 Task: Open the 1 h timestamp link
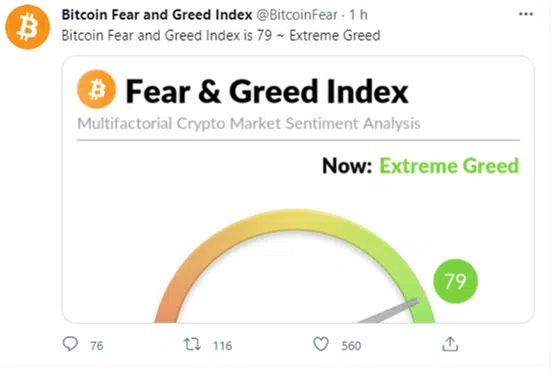[x=358, y=15]
